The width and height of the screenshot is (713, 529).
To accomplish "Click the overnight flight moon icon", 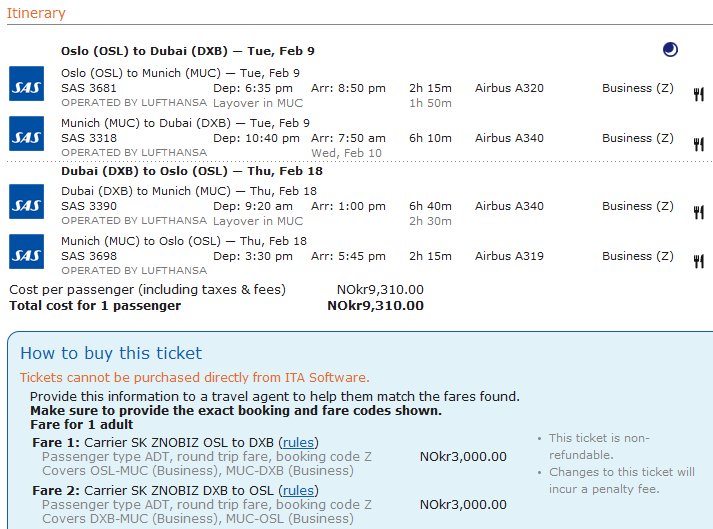I will 670,50.
